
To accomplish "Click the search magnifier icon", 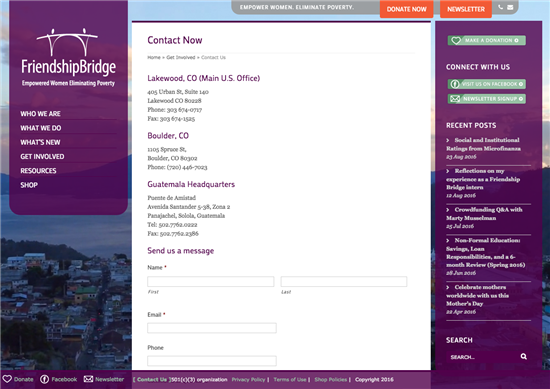I will pos(523,356).
